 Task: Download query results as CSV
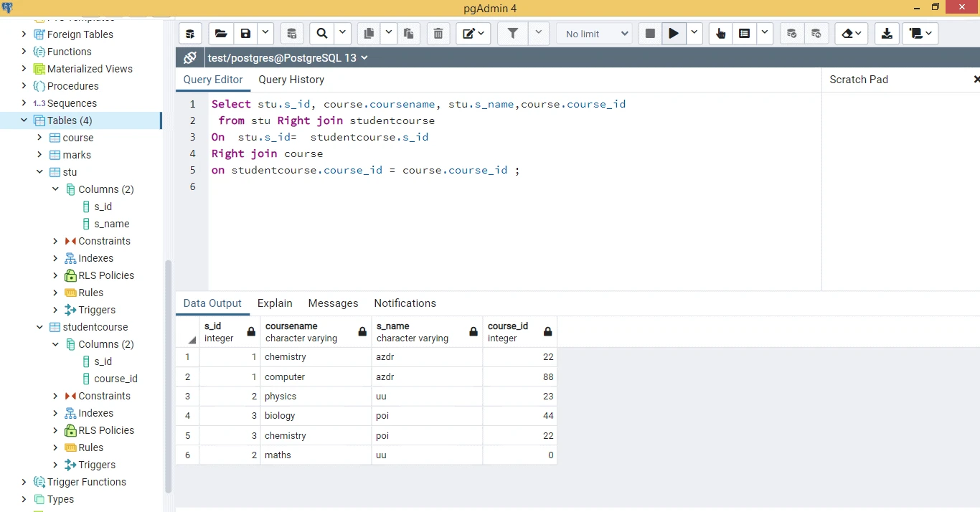[887, 33]
